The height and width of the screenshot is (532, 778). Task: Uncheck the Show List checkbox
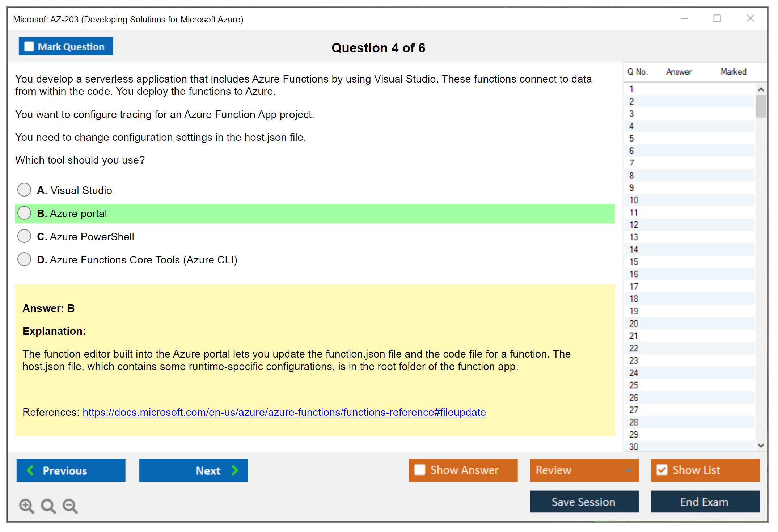click(x=662, y=470)
